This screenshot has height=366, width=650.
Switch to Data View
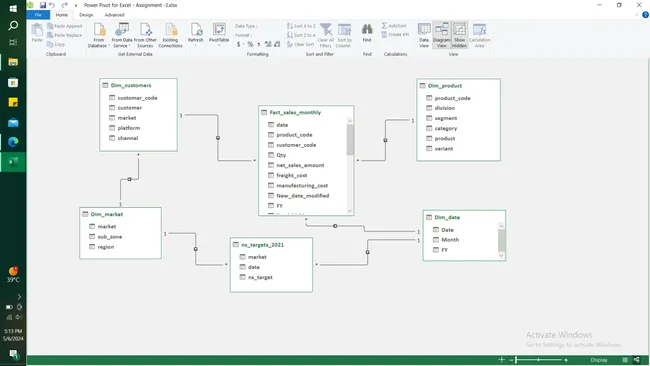[424, 35]
